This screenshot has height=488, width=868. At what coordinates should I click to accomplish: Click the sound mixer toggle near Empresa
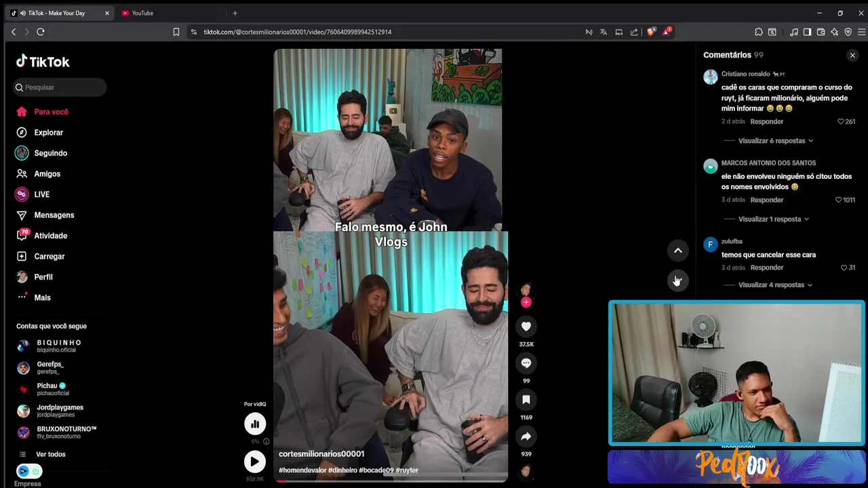click(28, 471)
